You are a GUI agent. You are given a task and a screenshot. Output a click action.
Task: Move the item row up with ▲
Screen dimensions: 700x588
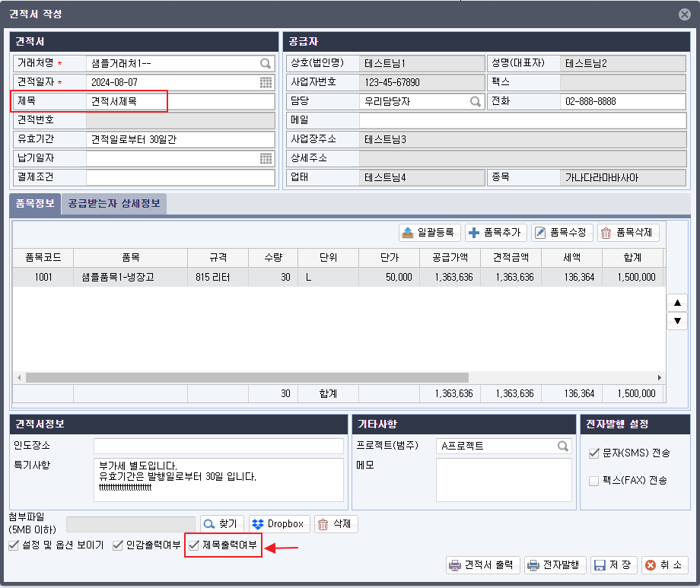[677, 303]
